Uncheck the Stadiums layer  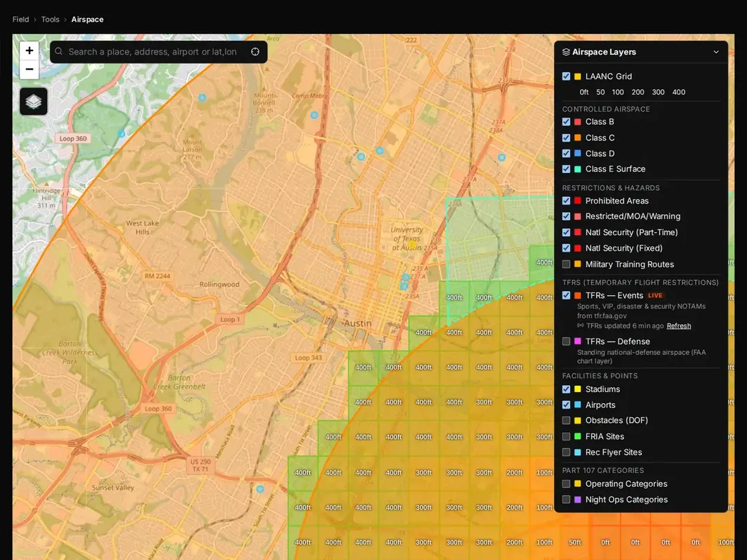(x=566, y=389)
